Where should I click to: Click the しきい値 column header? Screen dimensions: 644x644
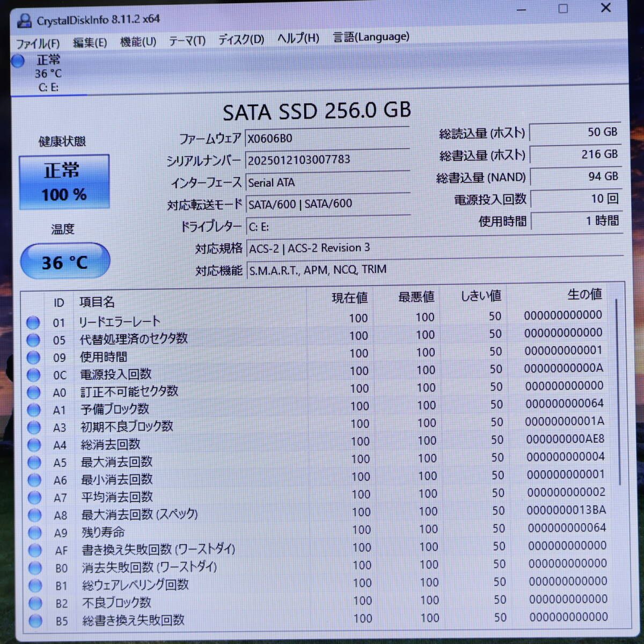pos(481,296)
